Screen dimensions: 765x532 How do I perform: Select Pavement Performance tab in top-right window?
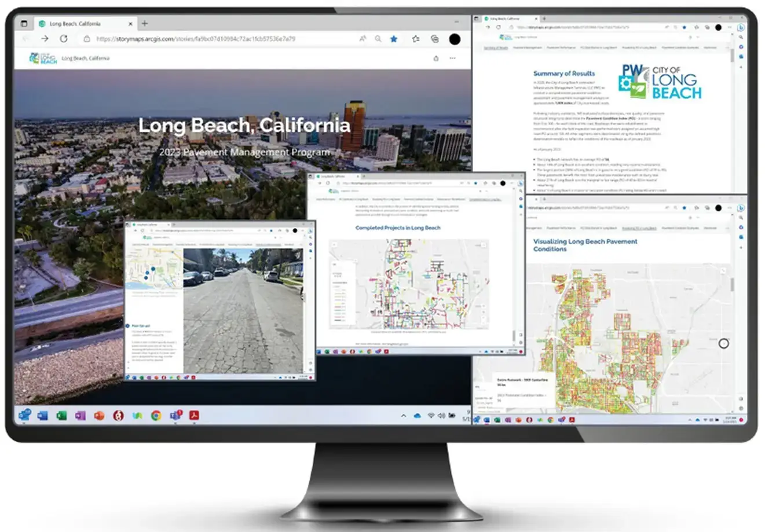tap(561, 47)
